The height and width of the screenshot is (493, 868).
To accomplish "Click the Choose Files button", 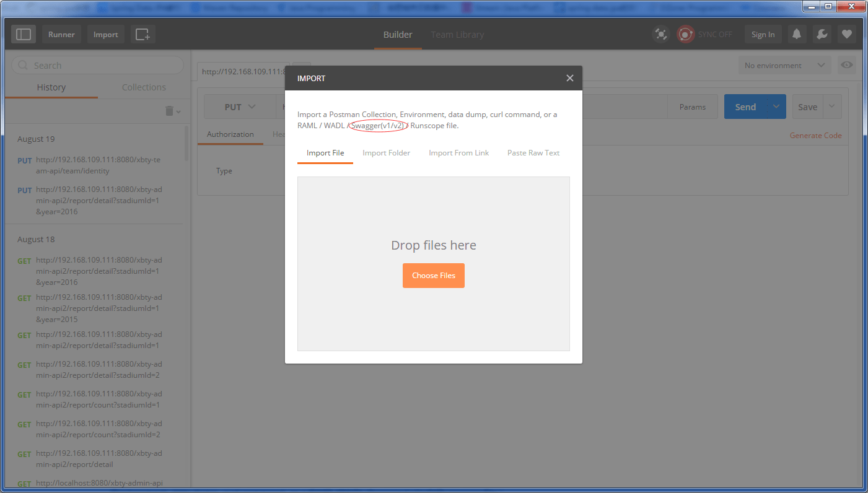I will tap(433, 275).
